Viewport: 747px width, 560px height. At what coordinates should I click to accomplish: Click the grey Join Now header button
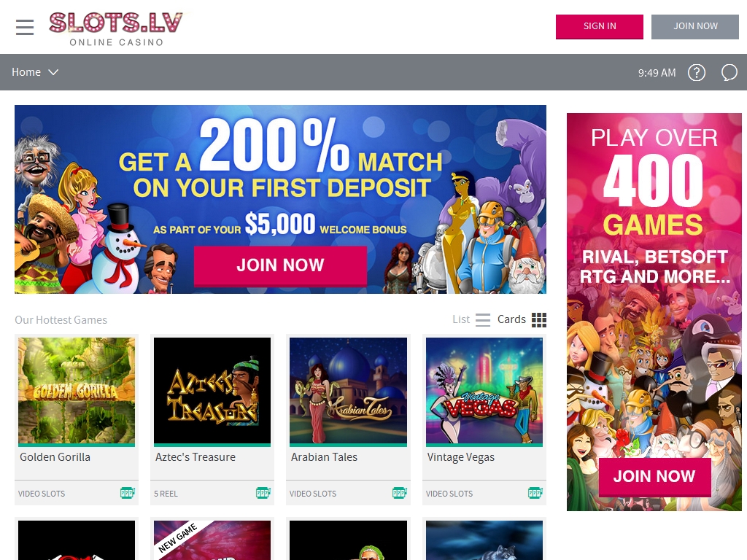(695, 26)
